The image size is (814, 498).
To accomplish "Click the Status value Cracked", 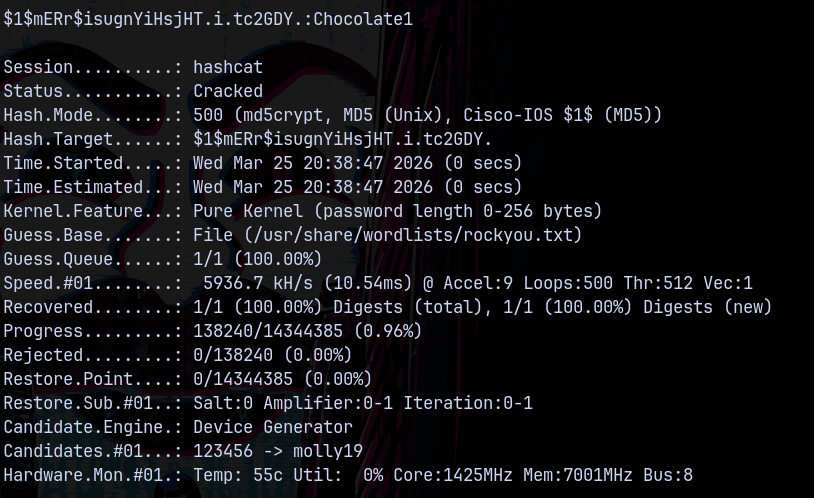I will tap(228, 91).
